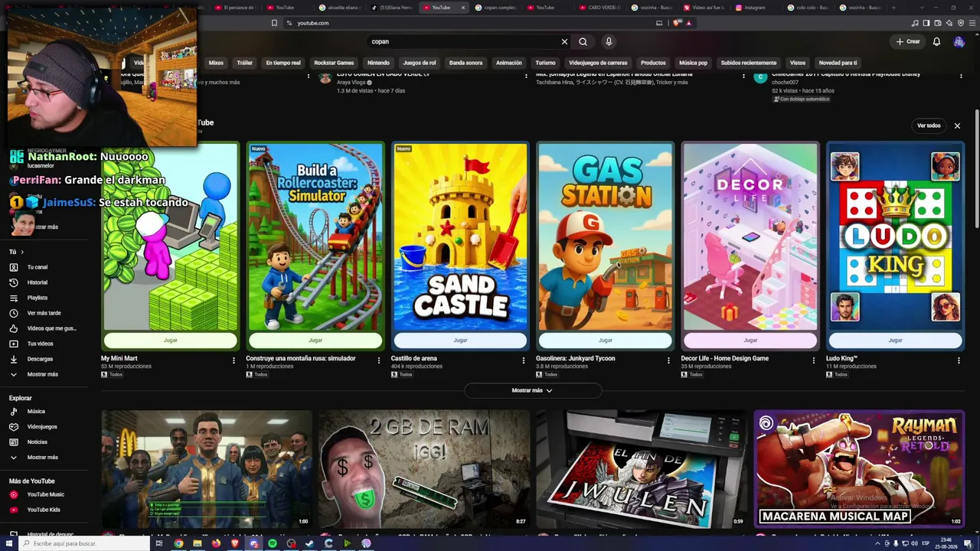Click Jugar under Sand Castle
Viewport: 980px width, 551px height.
click(460, 341)
